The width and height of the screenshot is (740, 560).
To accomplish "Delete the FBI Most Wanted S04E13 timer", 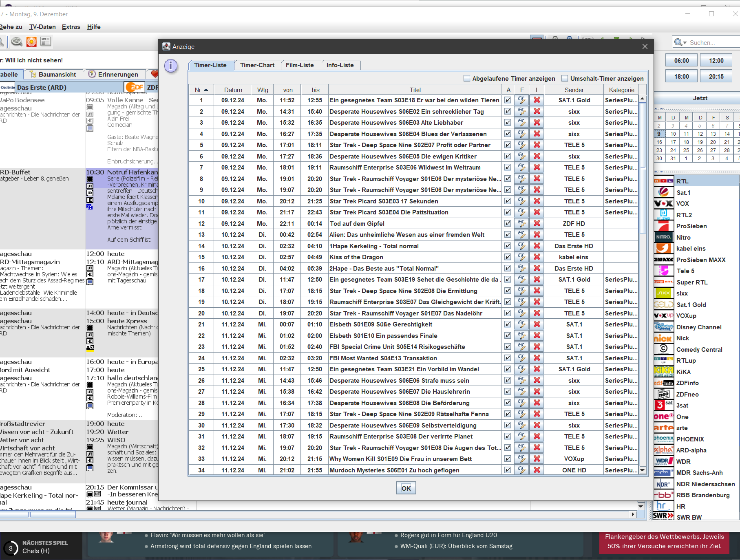I will pos(537,358).
